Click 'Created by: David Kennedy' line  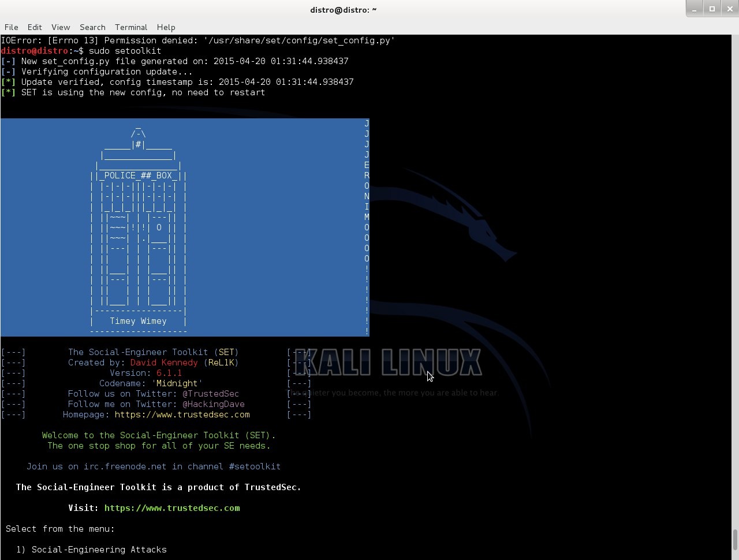tap(153, 363)
